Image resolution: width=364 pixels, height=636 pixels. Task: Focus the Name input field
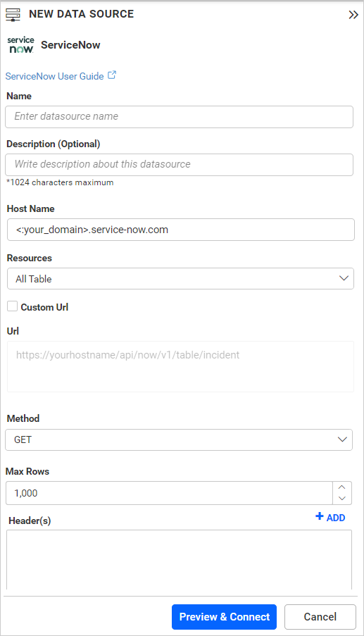179,117
